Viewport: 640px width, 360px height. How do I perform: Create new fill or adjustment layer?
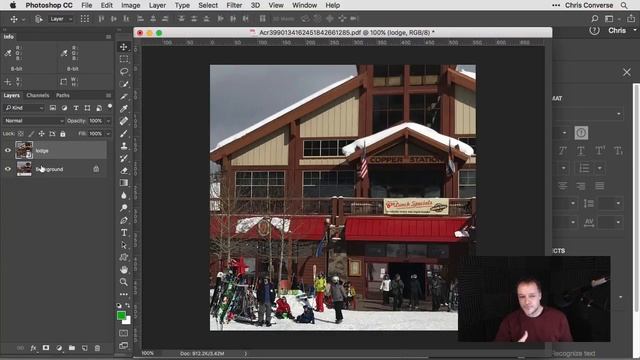pyautogui.click(x=59, y=348)
